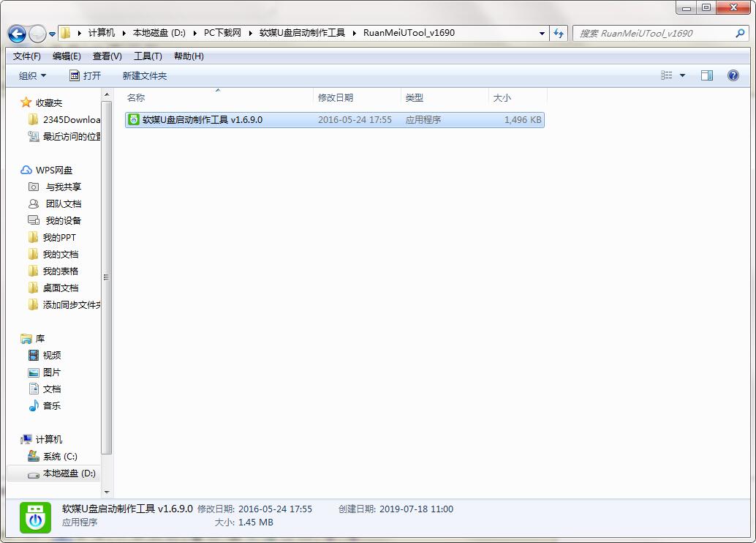The image size is (756, 543).
Task: Click the change view icon
Action: 666,75
